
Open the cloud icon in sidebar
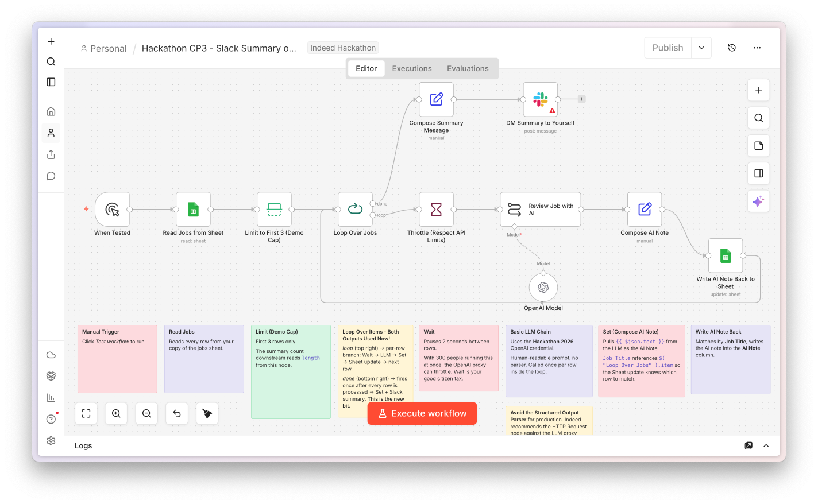pyautogui.click(x=51, y=355)
